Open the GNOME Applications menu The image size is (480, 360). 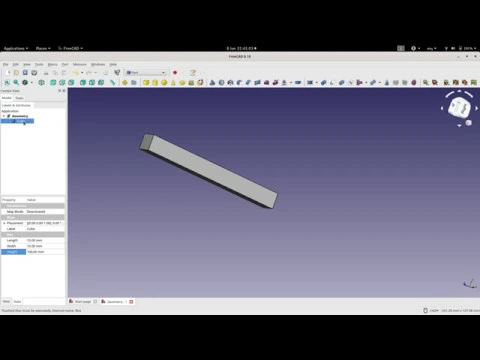(16, 48)
